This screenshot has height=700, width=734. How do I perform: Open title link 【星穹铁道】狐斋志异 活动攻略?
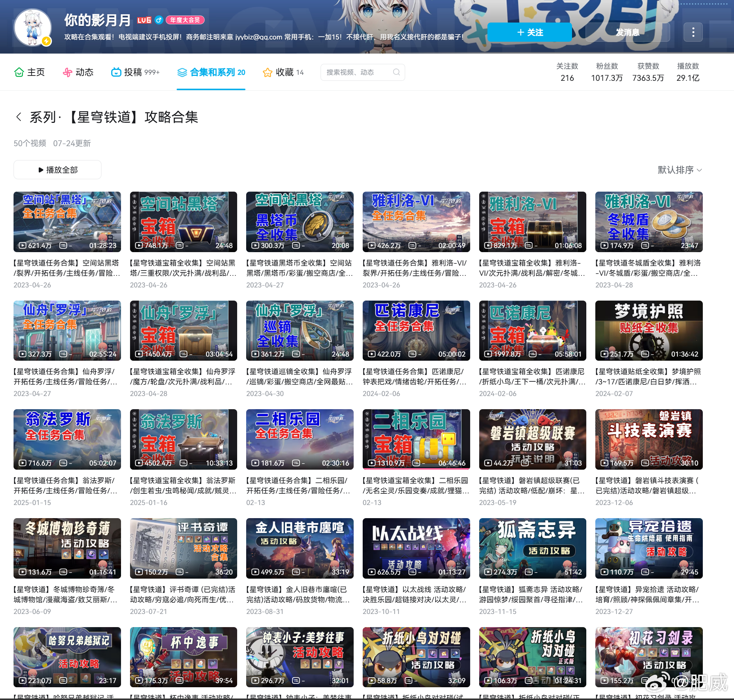531,594
